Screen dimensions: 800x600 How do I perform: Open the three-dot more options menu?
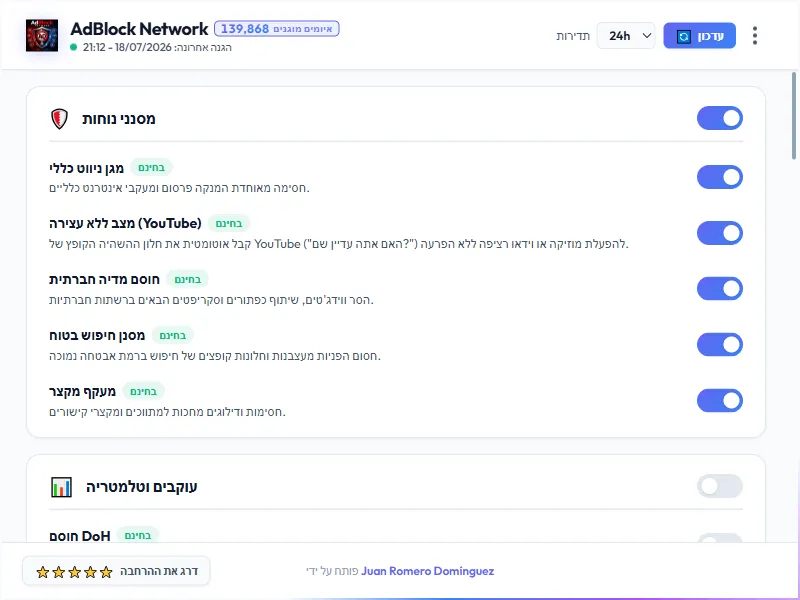tap(755, 36)
